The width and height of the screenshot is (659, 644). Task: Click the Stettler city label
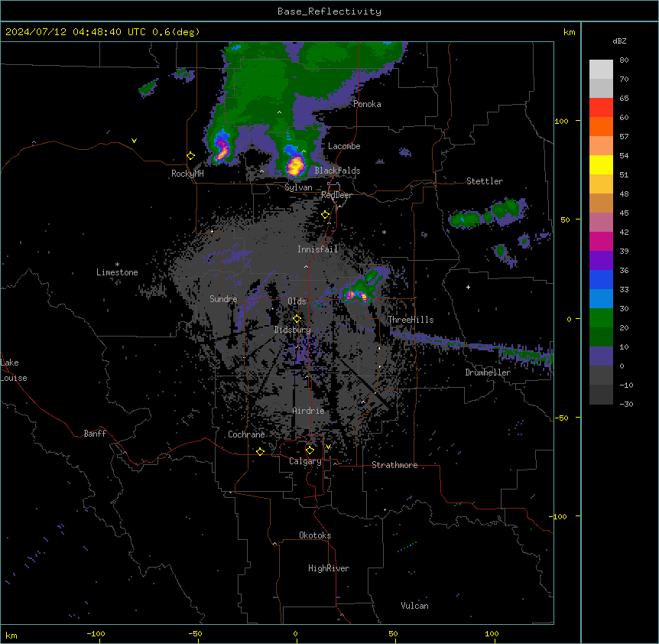[x=485, y=181]
